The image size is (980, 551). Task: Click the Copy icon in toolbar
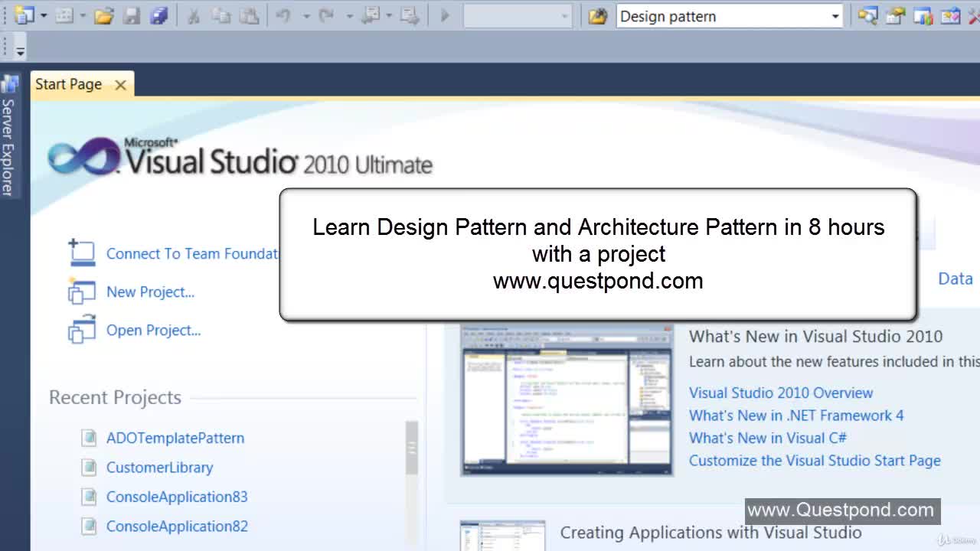(221, 15)
